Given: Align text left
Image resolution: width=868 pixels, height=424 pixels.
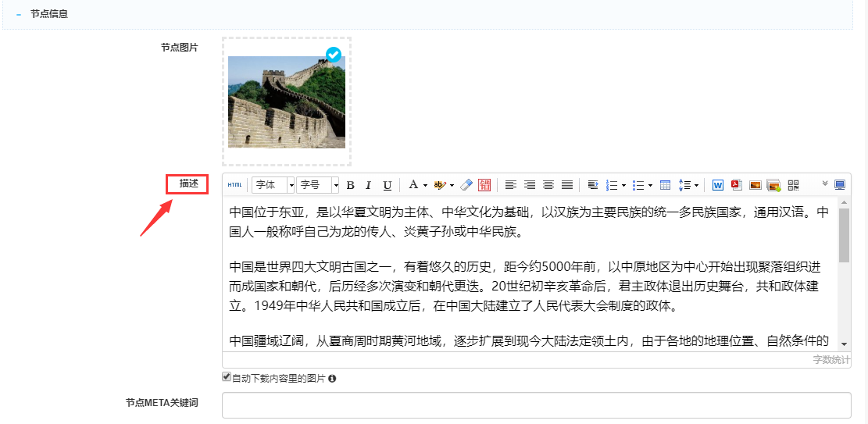Looking at the screenshot, I should [x=510, y=185].
